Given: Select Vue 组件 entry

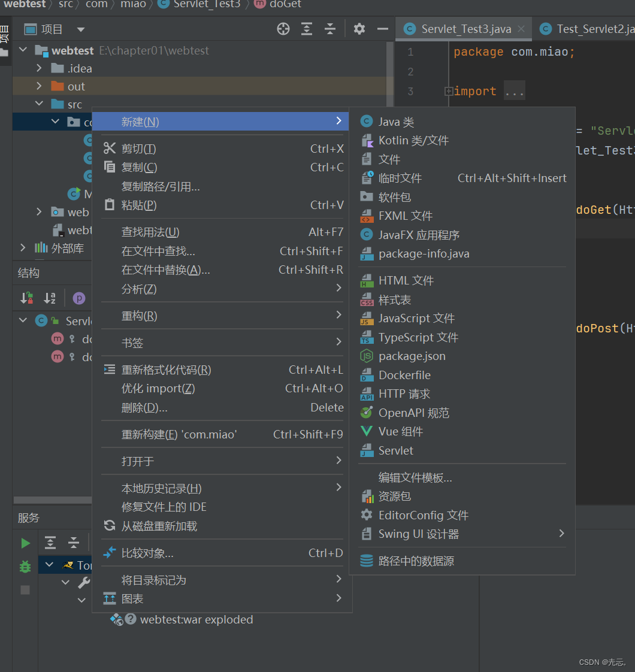Looking at the screenshot, I should pos(462,432).
